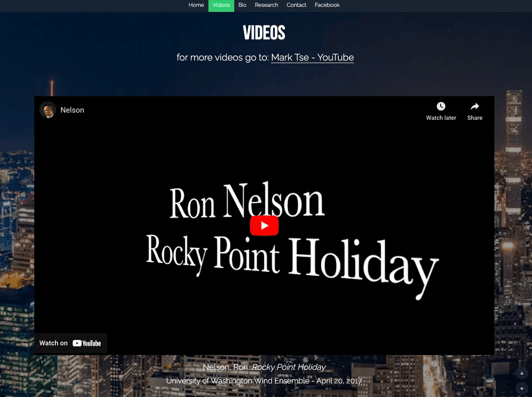Screen dimensions: 532x397
Task: Click the Share arrow icon
Action: pos(475,106)
